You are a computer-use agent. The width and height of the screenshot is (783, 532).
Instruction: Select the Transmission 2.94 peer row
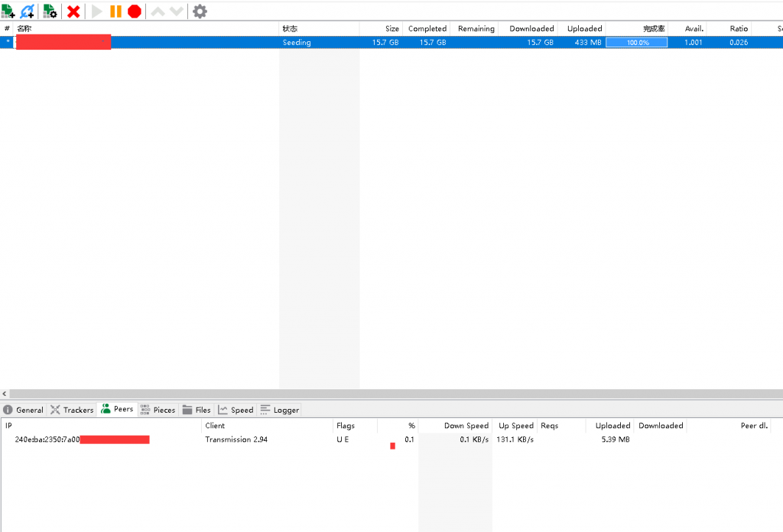coord(236,440)
